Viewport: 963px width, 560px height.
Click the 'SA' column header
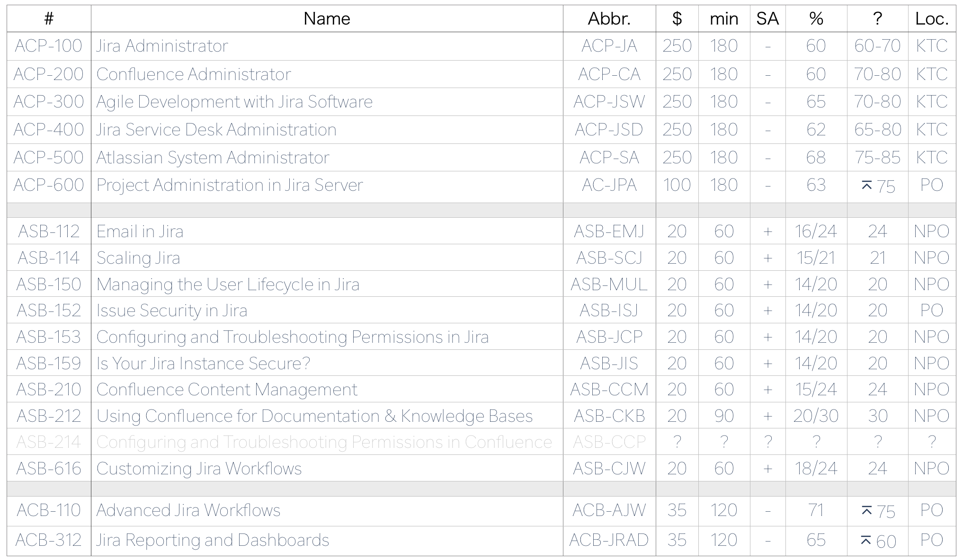click(x=767, y=19)
